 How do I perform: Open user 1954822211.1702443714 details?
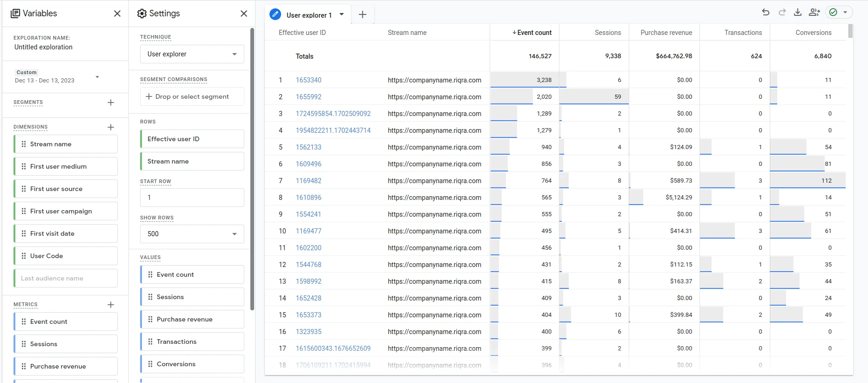[x=333, y=130]
